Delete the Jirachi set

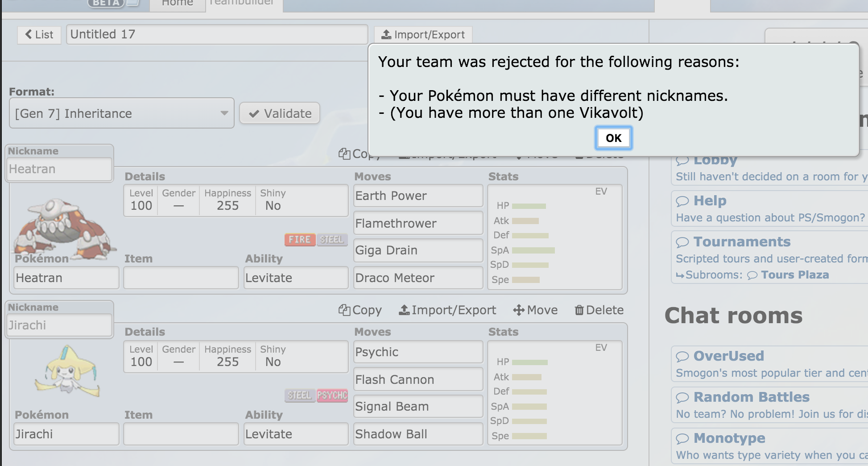(599, 310)
